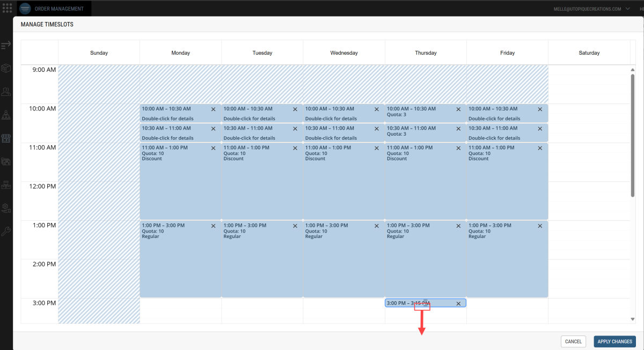Delete Thursday 3:00 PM – 3:15 PM timeslot

point(458,304)
